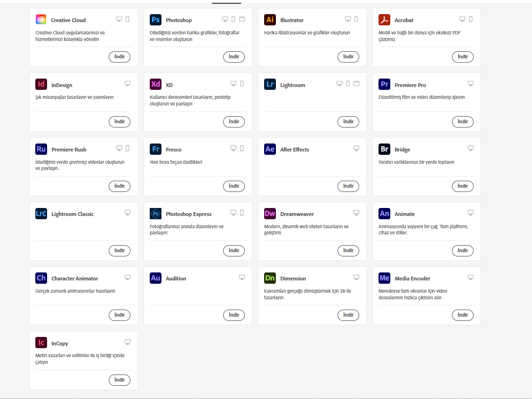This screenshot has height=399, width=532.
Task: Click the Audition Au icon
Action: point(155,278)
